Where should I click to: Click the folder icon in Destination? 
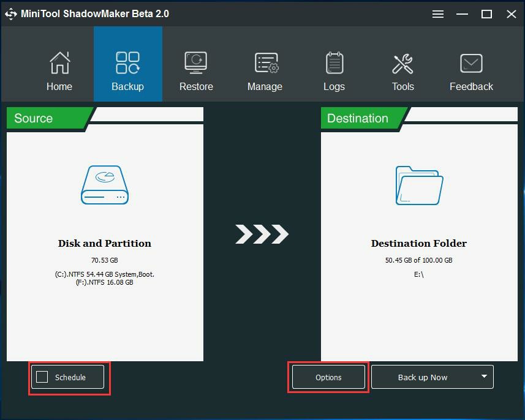click(419, 186)
